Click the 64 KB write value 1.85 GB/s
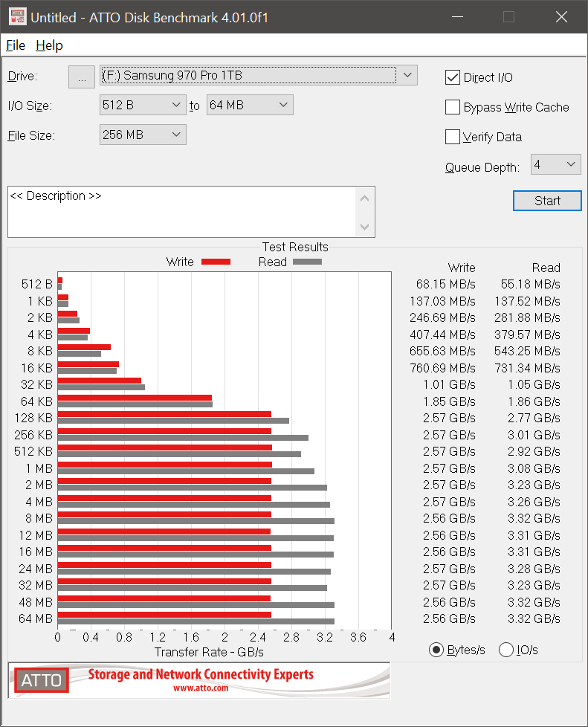The width and height of the screenshot is (588, 727). (x=449, y=401)
